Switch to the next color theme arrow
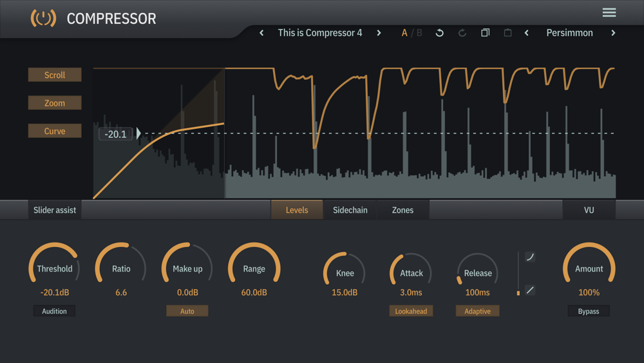Image resolution: width=644 pixels, height=363 pixels. (613, 33)
